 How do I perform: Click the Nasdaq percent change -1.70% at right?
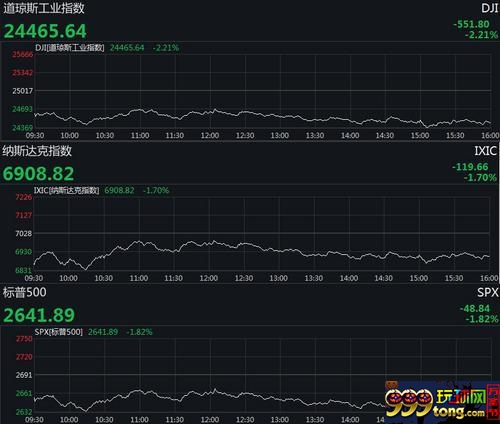click(480, 177)
